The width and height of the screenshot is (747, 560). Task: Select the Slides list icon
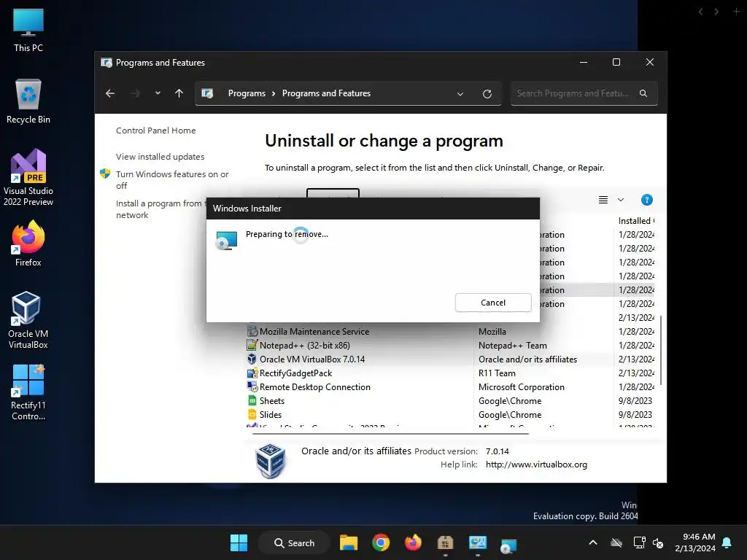[x=252, y=414]
